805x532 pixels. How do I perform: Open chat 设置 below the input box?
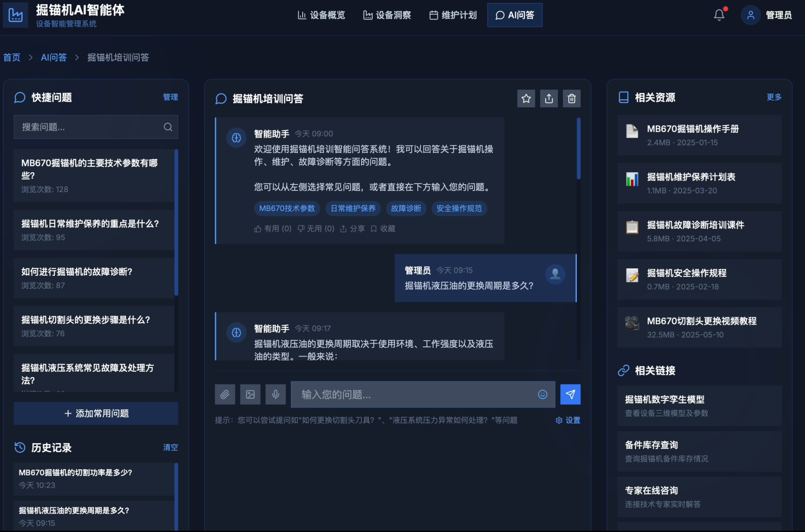pos(568,420)
